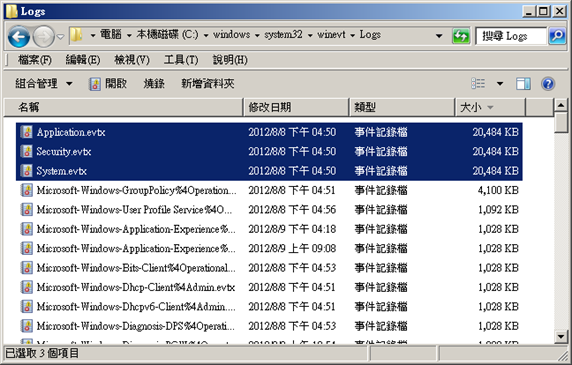Click the greyed Forward arrow button
The height and width of the screenshot is (365, 572).
[44, 36]
